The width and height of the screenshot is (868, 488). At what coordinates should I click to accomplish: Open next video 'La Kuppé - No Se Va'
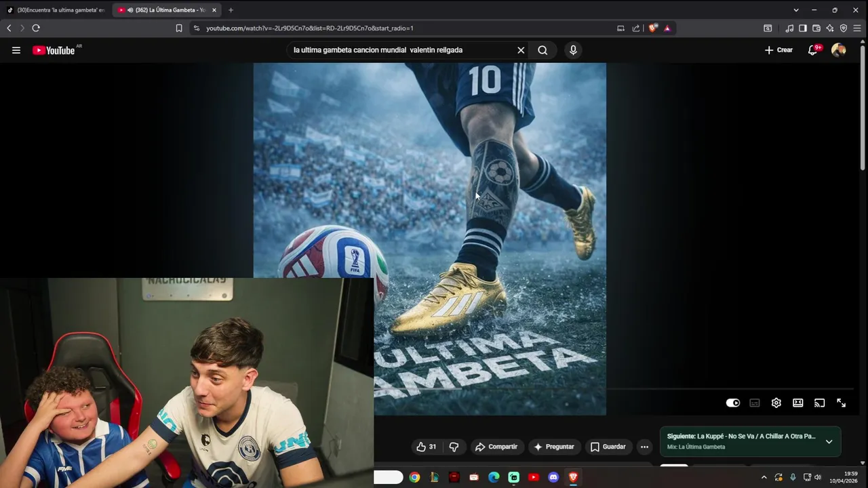741,436
